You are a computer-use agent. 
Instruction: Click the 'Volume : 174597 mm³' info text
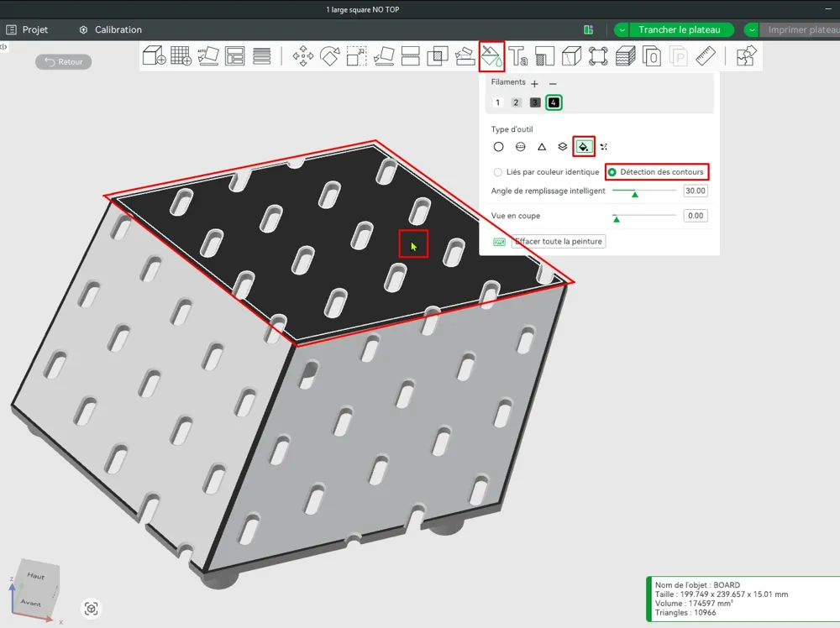(694, 604)
